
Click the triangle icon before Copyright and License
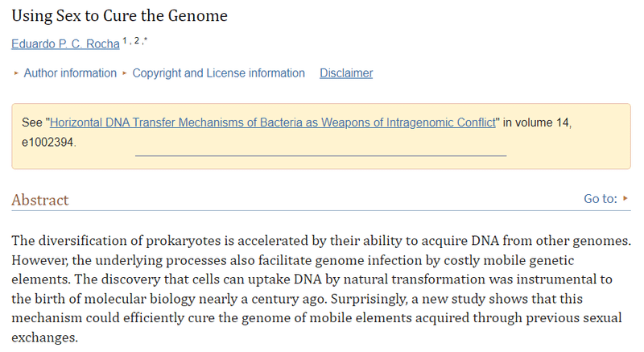[x=125, y=73]
